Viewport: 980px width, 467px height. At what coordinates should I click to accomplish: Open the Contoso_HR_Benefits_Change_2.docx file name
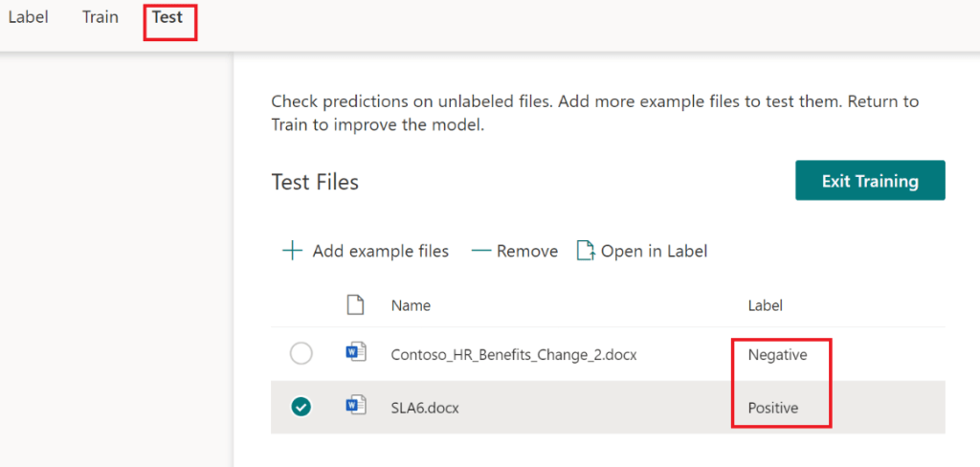click(x=514, y=354)
